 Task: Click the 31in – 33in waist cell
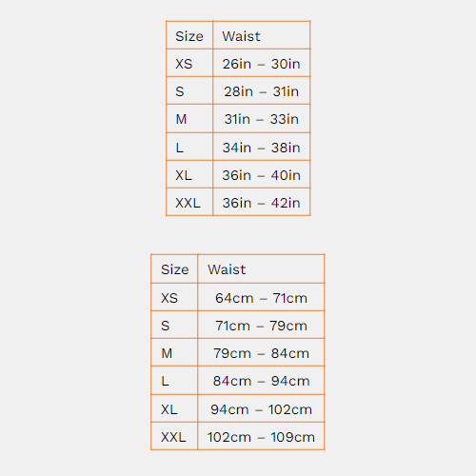coord(262,119)
